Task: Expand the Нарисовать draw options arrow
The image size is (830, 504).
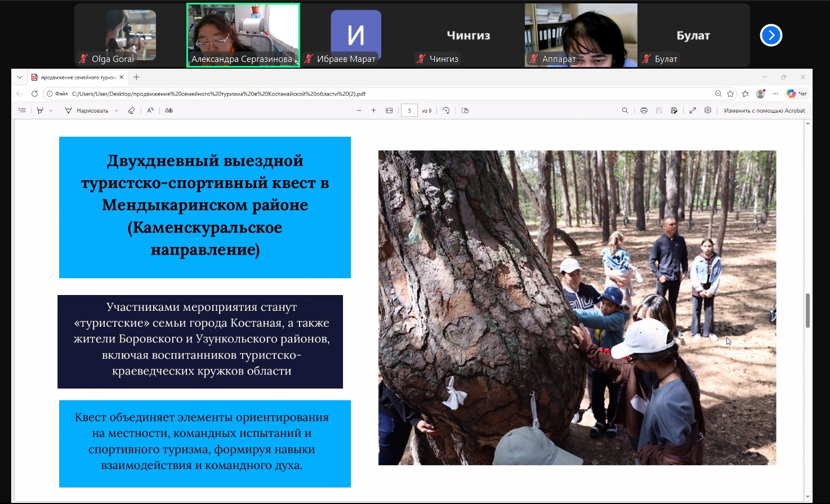Action: (x=117, y=110)
